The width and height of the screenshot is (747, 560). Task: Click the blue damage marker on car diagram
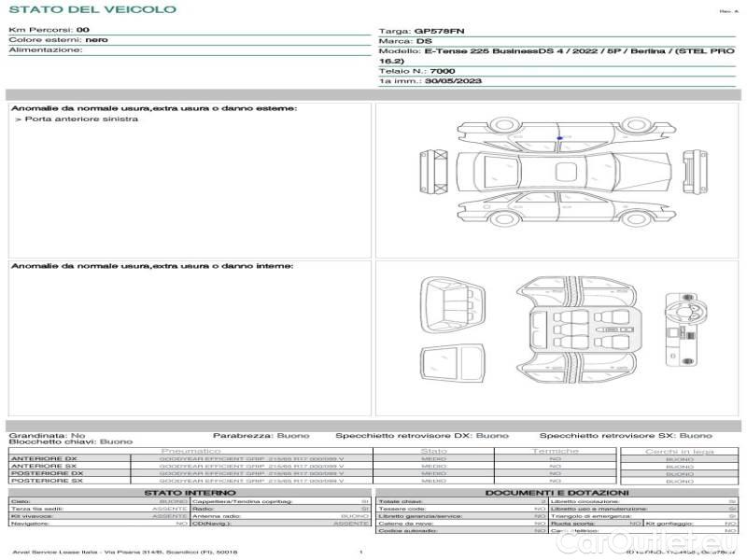(559, 137)
